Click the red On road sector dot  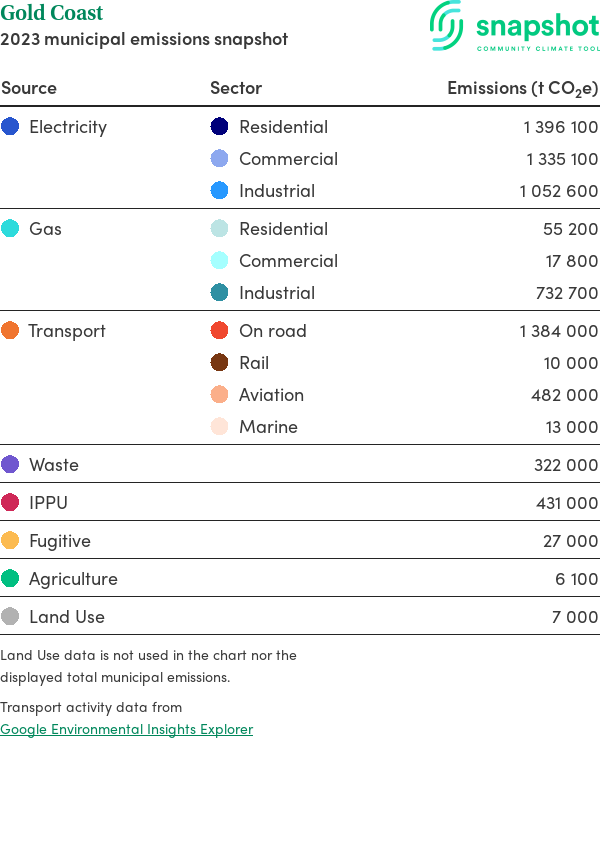(x=220, y=331)
